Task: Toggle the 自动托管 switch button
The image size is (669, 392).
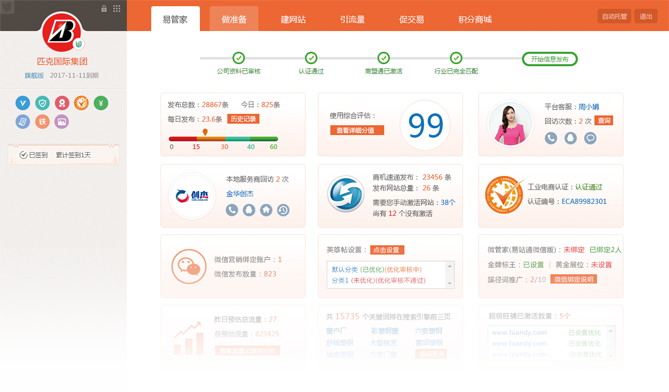Action: click(614, 16)
